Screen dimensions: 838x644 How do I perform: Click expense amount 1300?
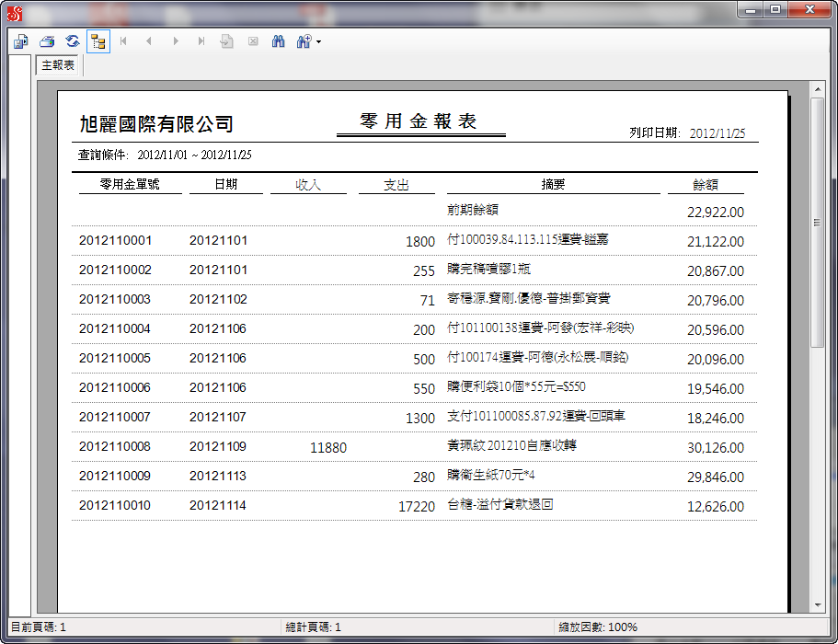point(420,419)
